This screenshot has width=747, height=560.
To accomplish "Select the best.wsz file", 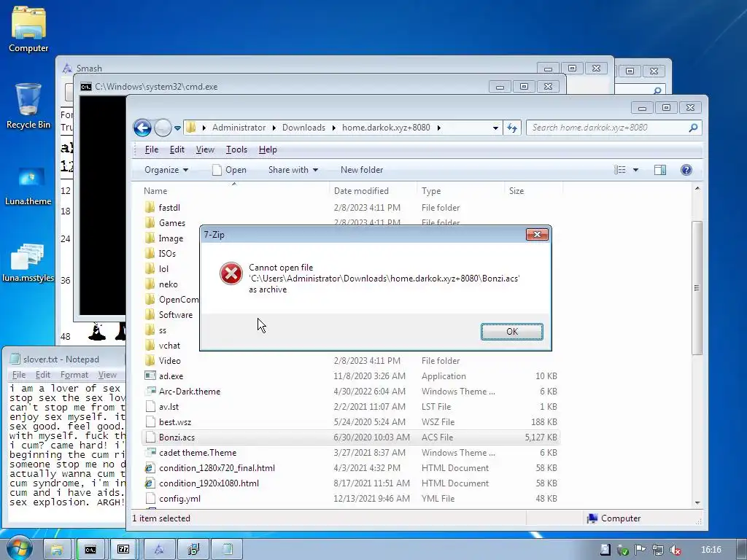I will (x=351, y=422).
